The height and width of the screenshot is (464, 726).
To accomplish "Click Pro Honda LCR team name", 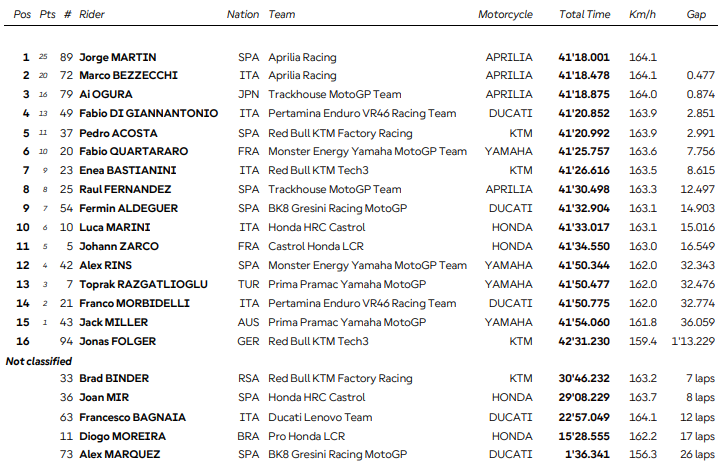I will click(307, 437).
